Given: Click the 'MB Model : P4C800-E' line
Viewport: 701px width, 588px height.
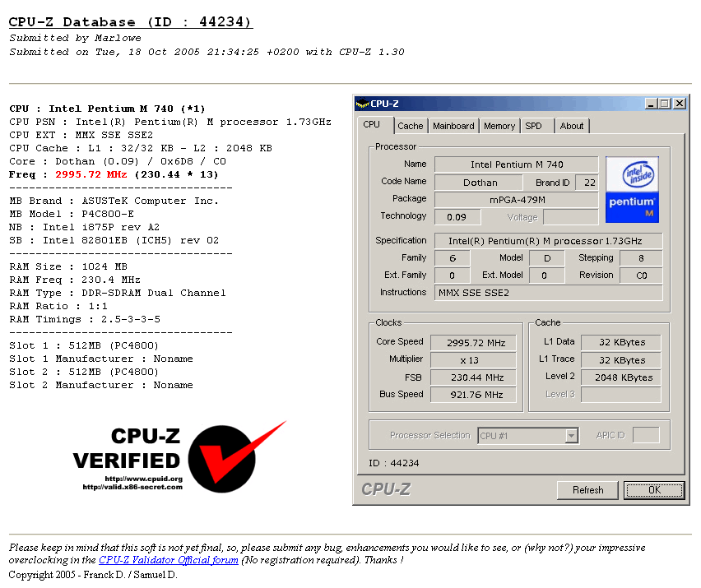Looking at the screenshot, I should coord(72,214).
